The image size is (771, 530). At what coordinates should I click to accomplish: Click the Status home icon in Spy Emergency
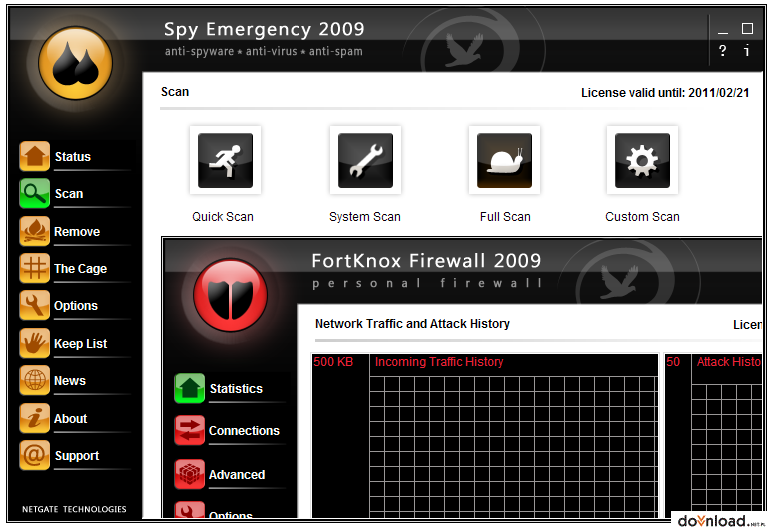(x=34, y=156)
